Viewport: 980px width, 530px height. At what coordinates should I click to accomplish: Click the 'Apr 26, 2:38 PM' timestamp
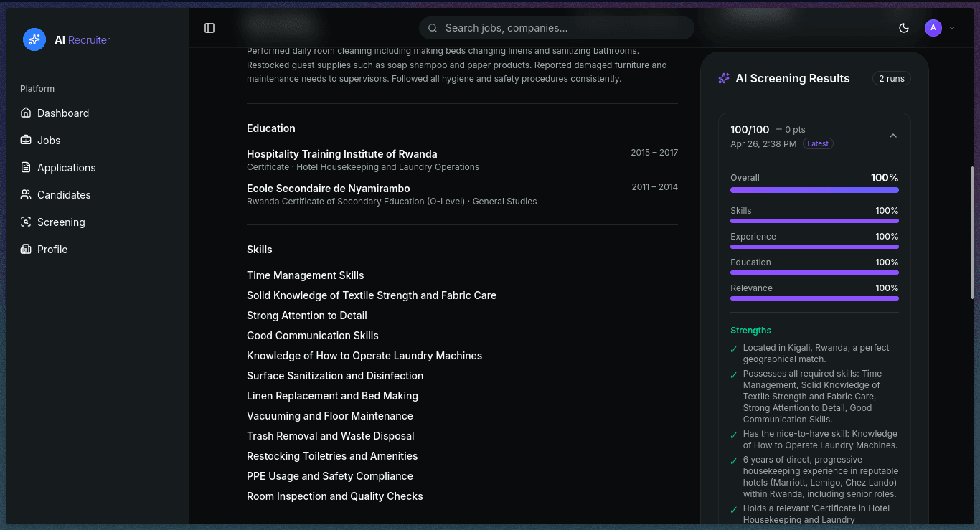763,143
